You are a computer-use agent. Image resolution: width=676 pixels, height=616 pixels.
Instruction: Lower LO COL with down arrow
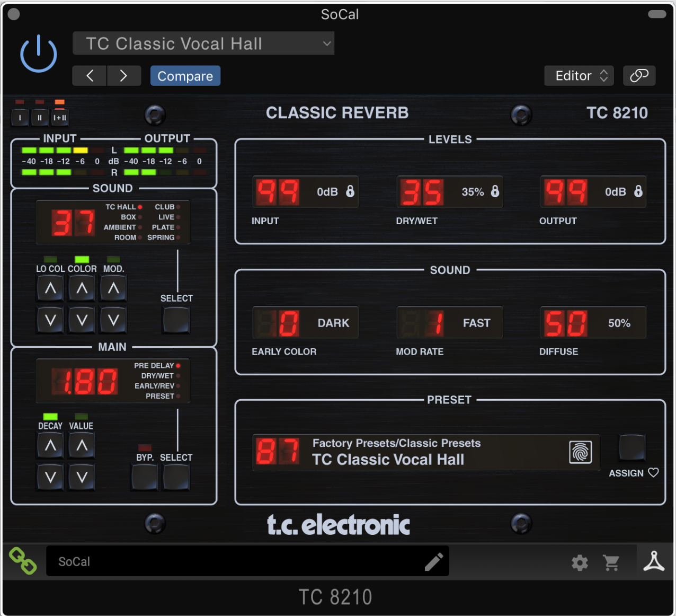coord(50,320)
